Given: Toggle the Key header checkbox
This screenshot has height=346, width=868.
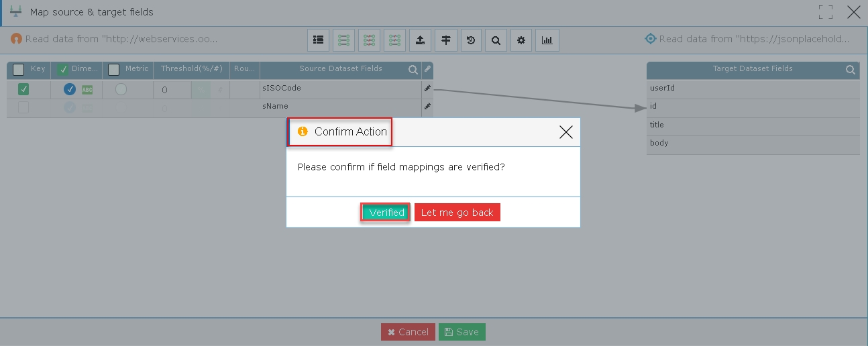Looking at the screenshot, I should (19, 69).
